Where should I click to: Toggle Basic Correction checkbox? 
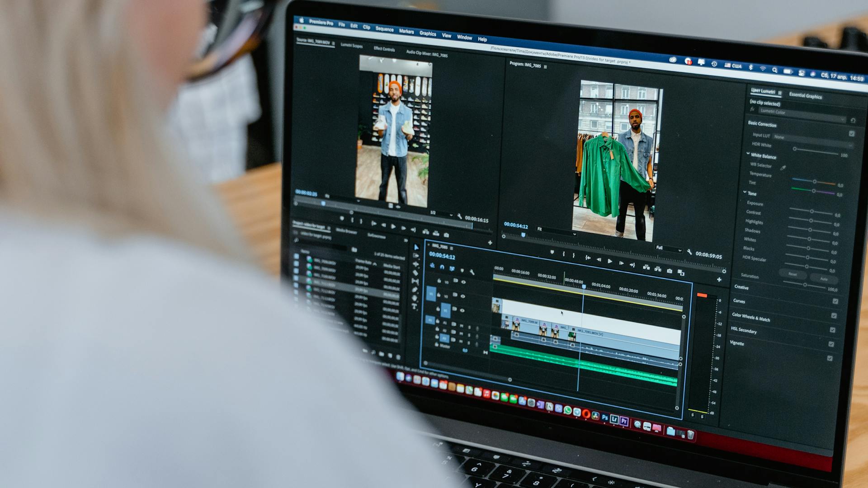click(x=852, y=134)
